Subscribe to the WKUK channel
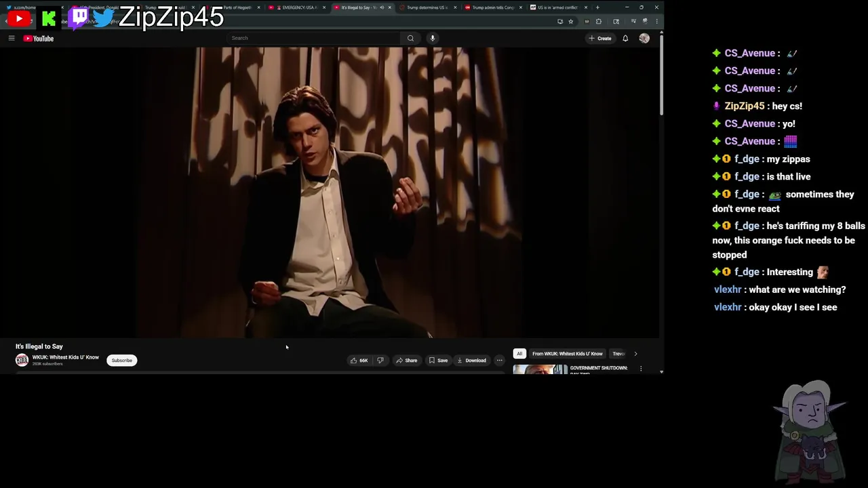Viewport: 868px width, 488px height. click(x=122, y=361)
